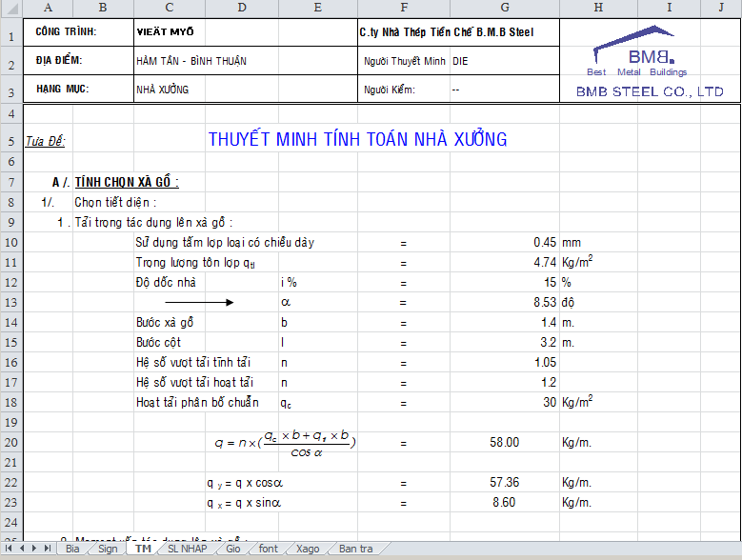Select row 10 header
The height and width of the screenshot is (560, 742).
(11, 242)
